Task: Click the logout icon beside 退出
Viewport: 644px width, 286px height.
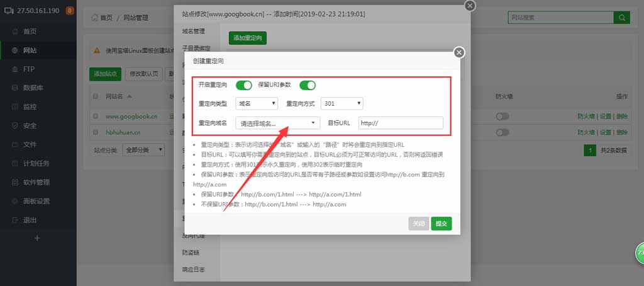Action: coord(15,220)
